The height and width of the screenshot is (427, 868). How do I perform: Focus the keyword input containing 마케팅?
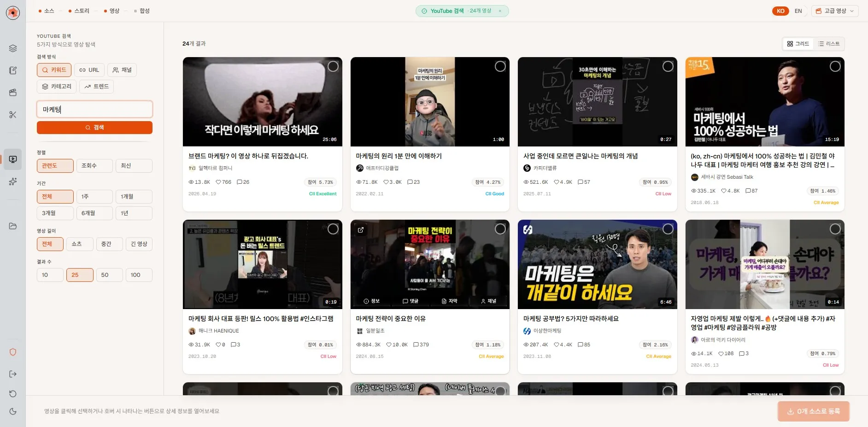click(94, 110)
